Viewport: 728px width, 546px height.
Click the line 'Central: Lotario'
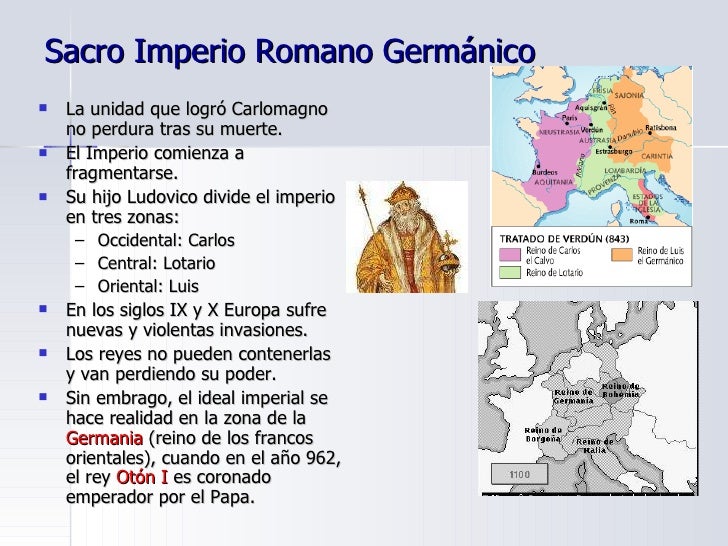point(156,263)
